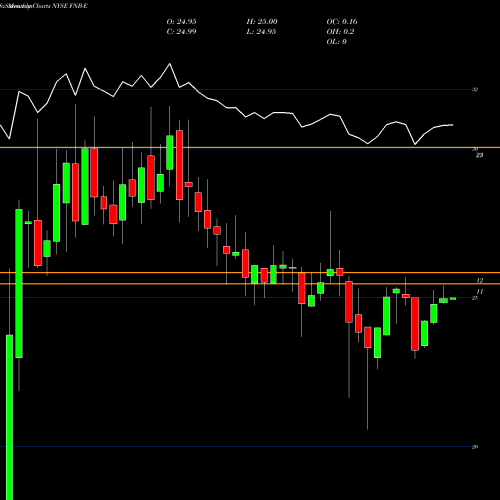Click the 'OL: 0' value
The width and height of the screenshot is (500, 500).
[336, 42]
